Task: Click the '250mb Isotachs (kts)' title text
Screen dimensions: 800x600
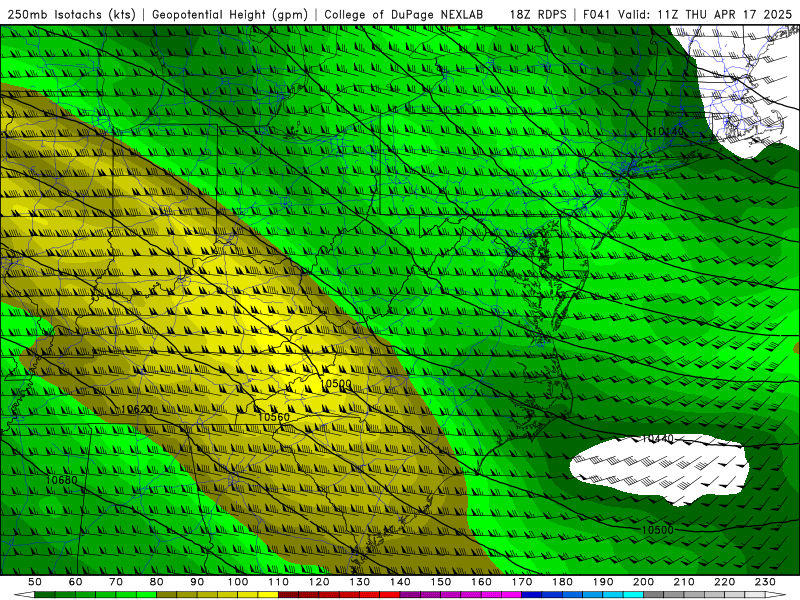Action: (71, 14)
